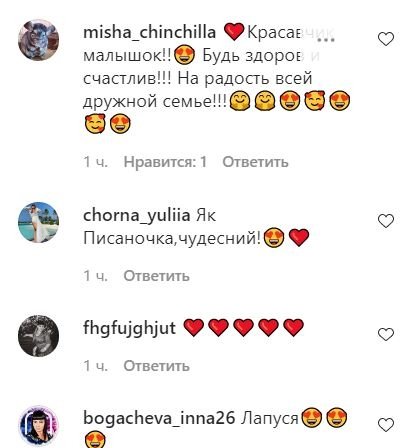View likes via Нравится: 1

[165, 162]
